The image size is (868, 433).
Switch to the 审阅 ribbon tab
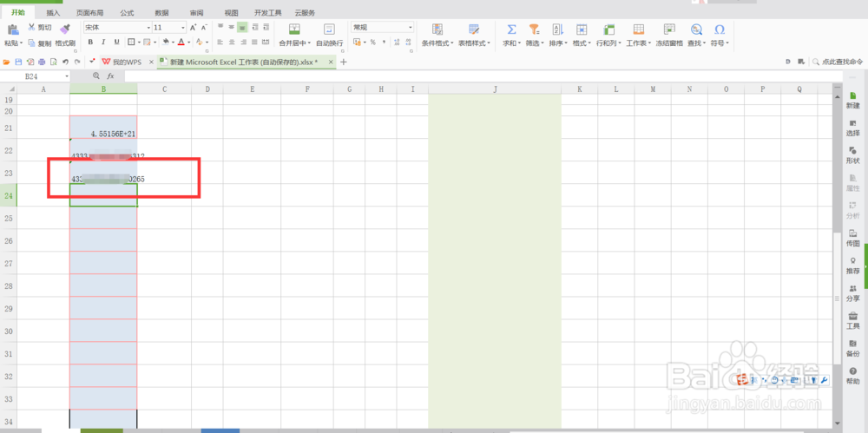click(x=196, y=13)
